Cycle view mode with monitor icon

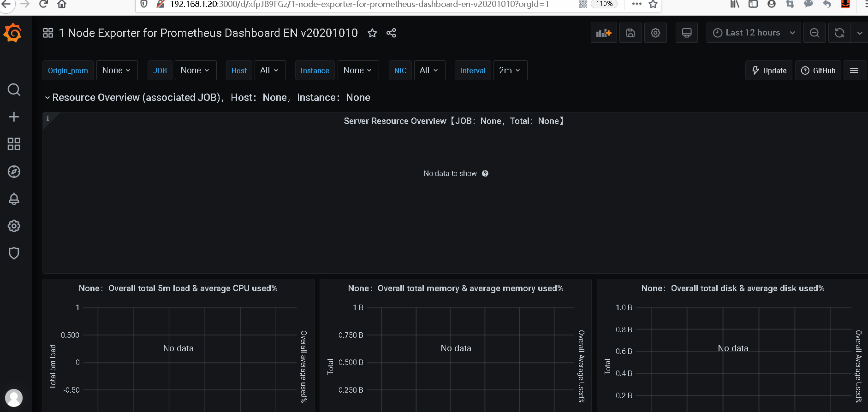687,33
